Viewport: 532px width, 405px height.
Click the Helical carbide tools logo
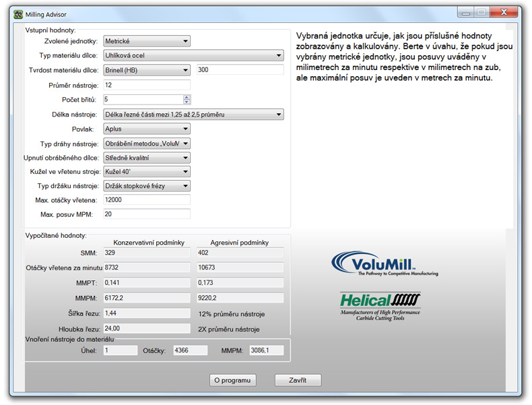click(380, 306)
